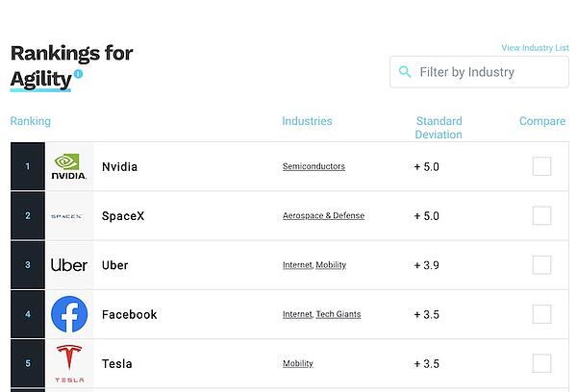
Task: Click the SpaceX logo icon
Action: pos(69,216)
